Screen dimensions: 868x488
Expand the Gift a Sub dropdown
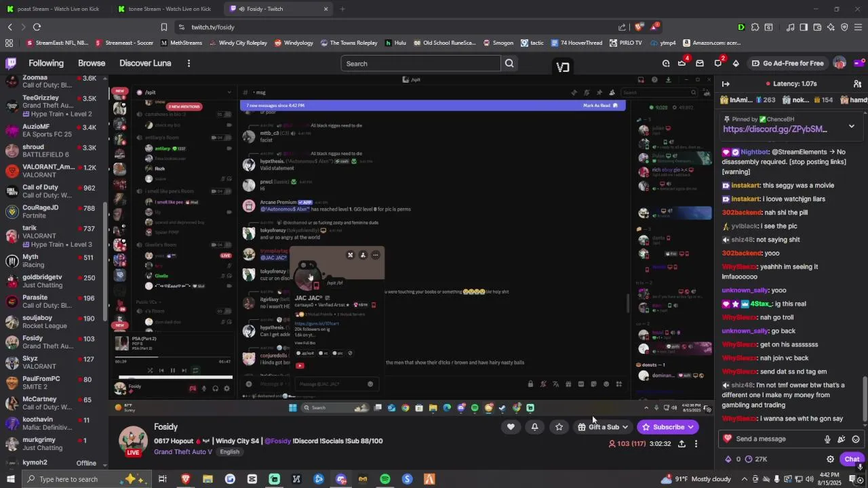pyautogui.click(x=625, y=427)
